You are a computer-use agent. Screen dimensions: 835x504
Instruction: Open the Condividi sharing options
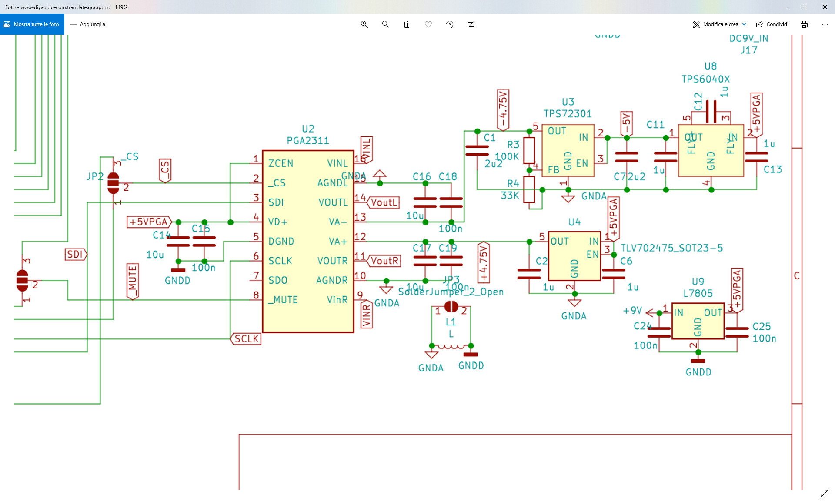coord(772,24)
